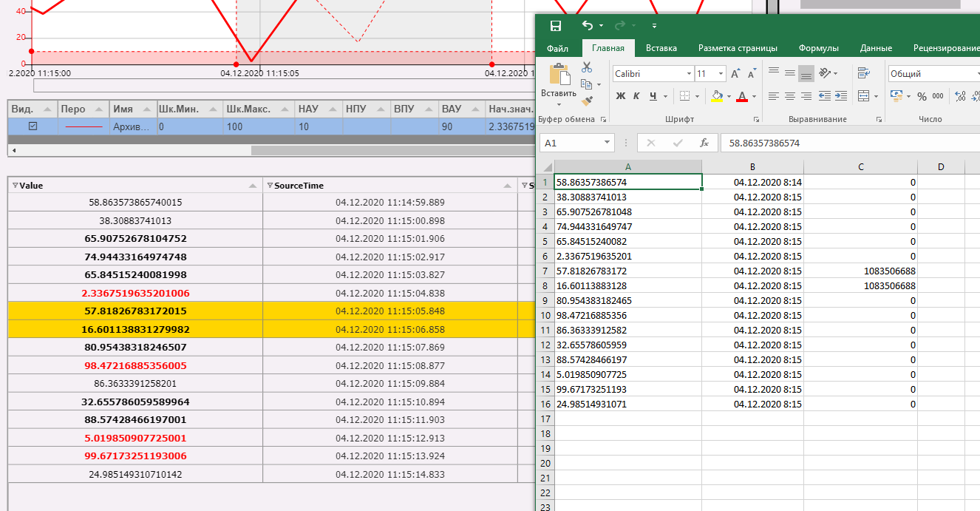Open the Calibri font name dropdown

(689, 74)
